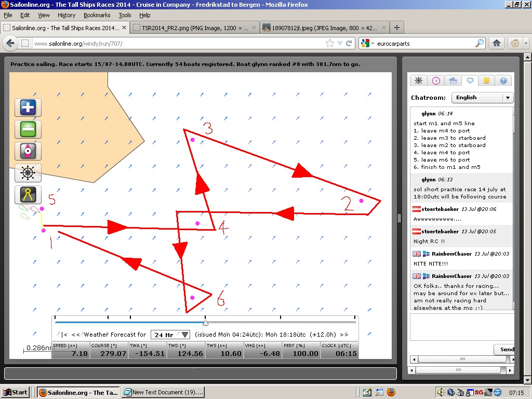This screenshot has height=399, width=532.
Task: Open the File menu
Action: coord(8,15)
